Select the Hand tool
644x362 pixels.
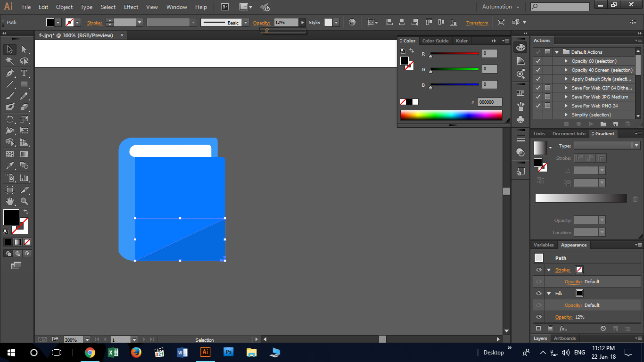[10, 201]
